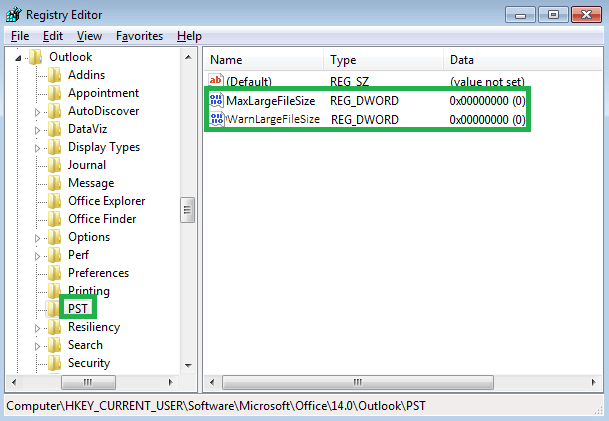Click the Display Types folder icon

pyautogui.click(x=54, y=147)
